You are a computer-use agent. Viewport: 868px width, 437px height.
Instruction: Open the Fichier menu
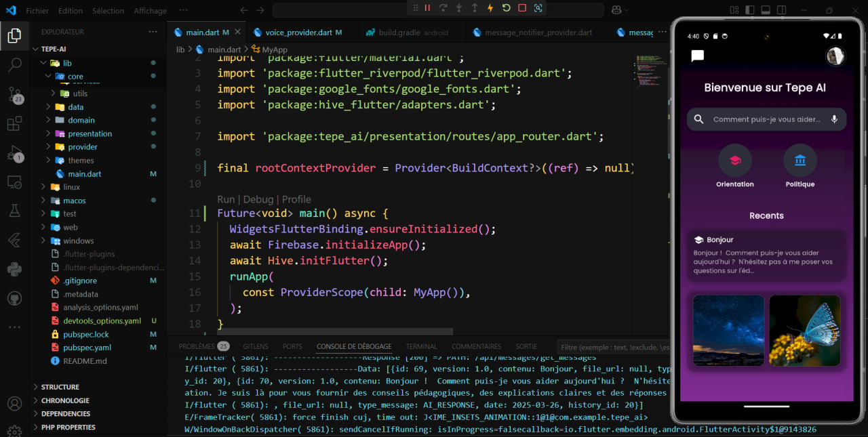[37, 11]
